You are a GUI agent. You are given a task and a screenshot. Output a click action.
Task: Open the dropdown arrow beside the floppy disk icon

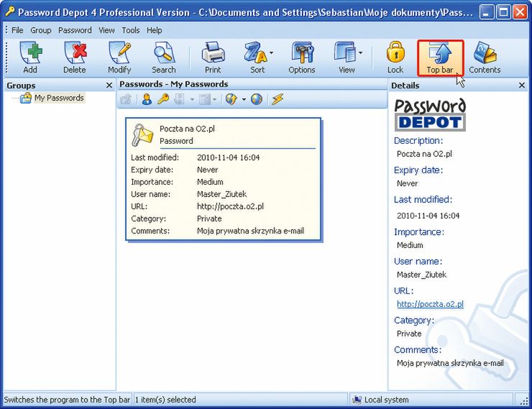[192, 100]
